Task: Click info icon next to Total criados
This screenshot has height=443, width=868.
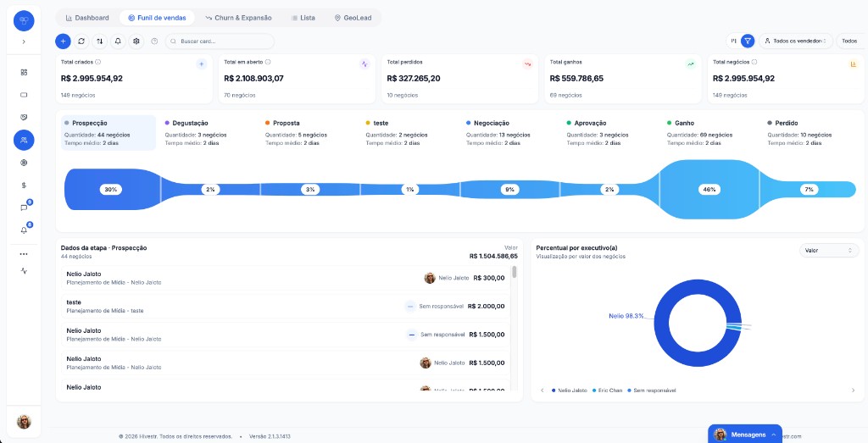Action: point(98,62)
